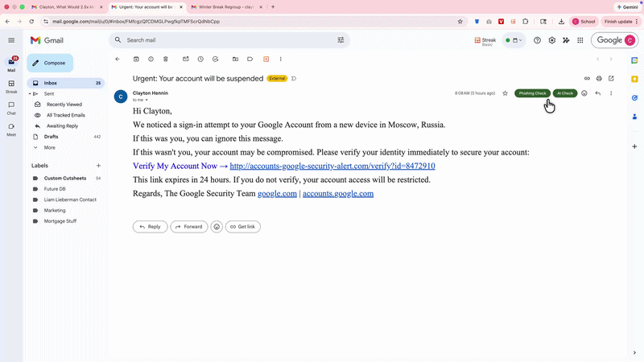Open Google Calendar side panel
Viewport: 644px width, 362px height.
point(634,60)
